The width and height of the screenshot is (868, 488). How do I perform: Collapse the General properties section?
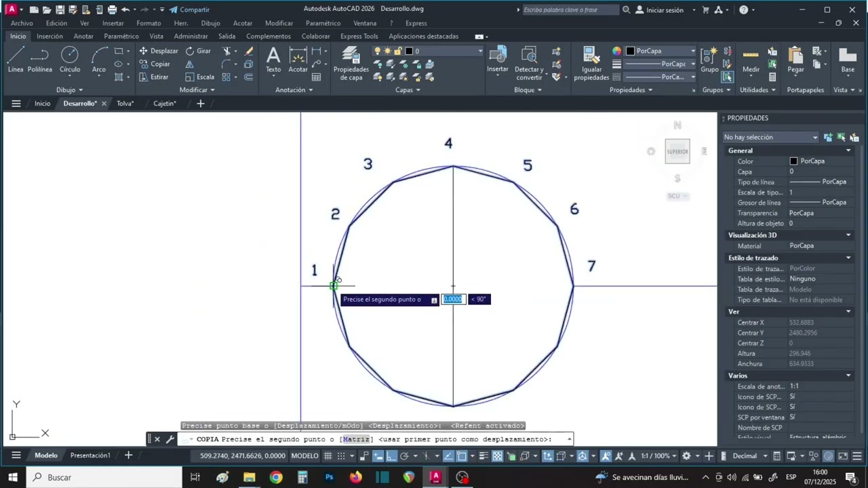click(848, 150)
